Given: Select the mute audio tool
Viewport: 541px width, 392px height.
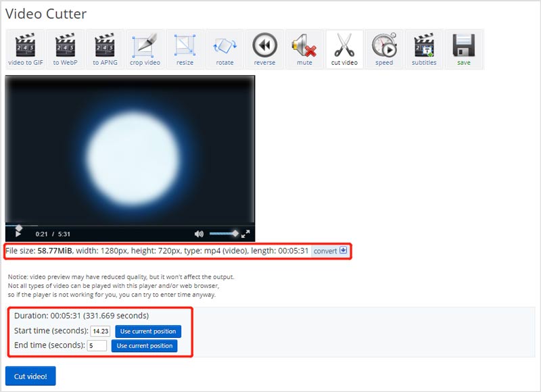Looking at the screenshot, I should coord(304,49).
